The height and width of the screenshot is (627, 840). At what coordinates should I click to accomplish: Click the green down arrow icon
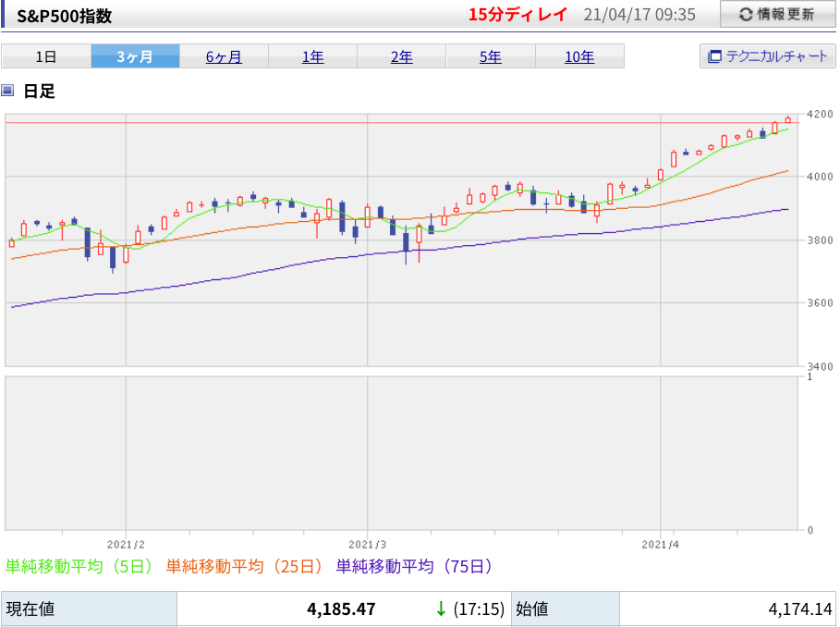pos(441,609)
